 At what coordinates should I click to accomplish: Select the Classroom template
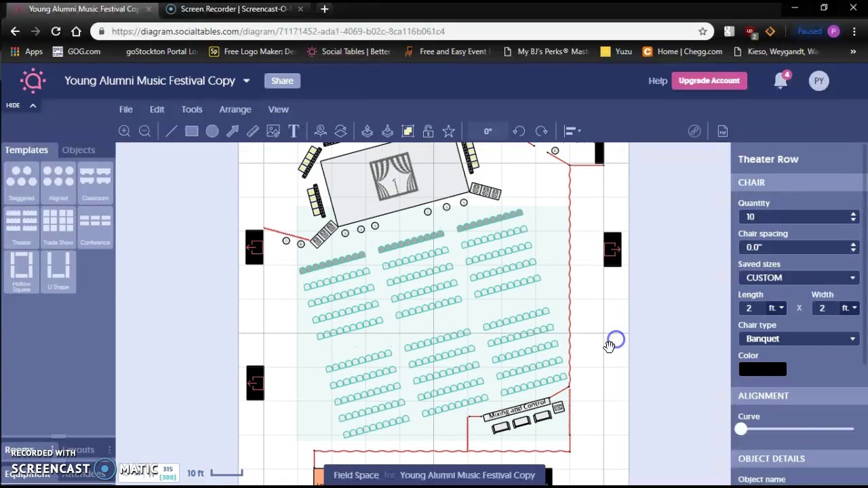point(95,183)
